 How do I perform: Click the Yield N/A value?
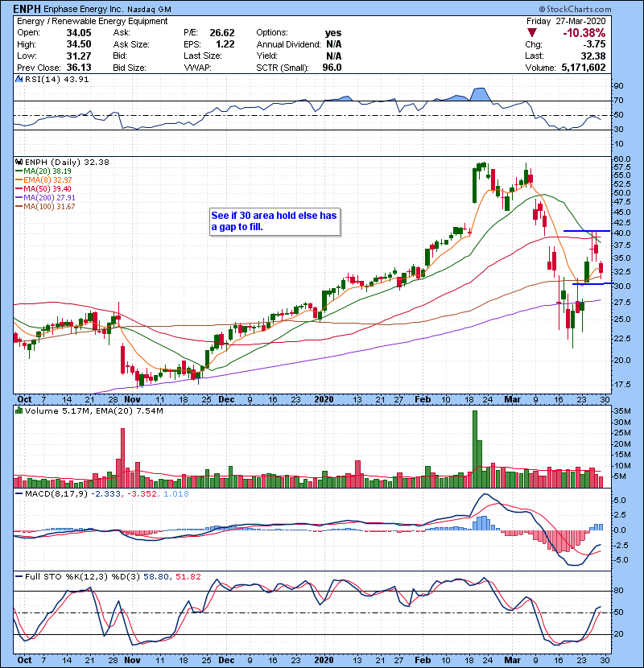click(x=334, y=56)
